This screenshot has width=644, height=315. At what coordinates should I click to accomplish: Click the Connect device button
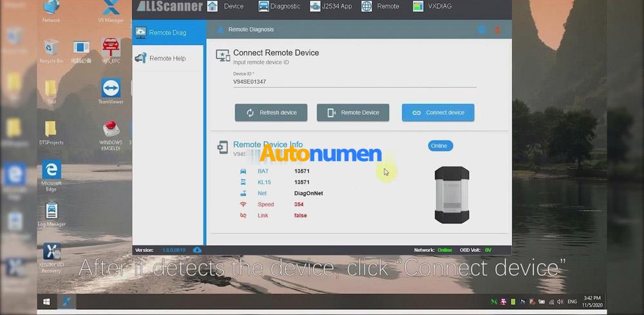point(438,113)
